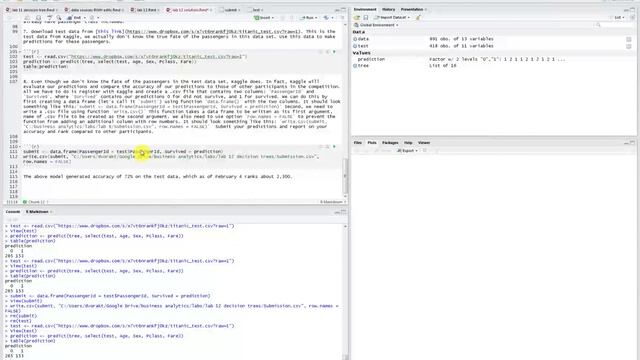Select the Files tab

358,143
